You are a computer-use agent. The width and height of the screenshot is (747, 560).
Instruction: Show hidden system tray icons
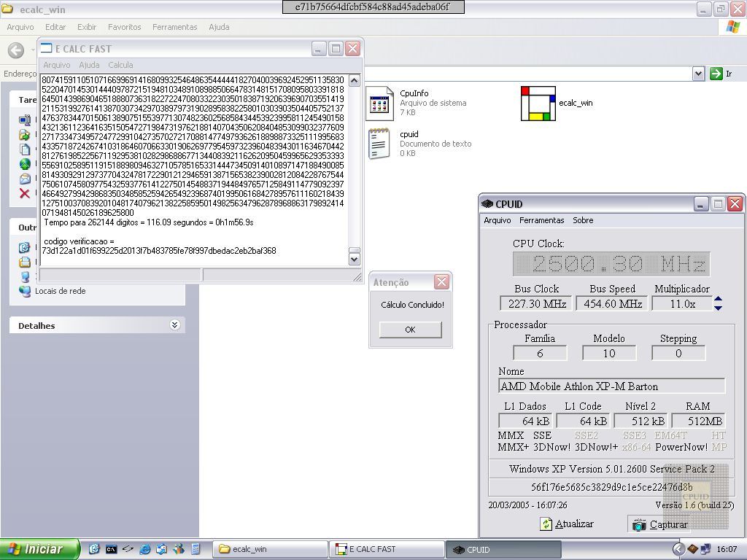pyautogui.click(x=678, y=549)
